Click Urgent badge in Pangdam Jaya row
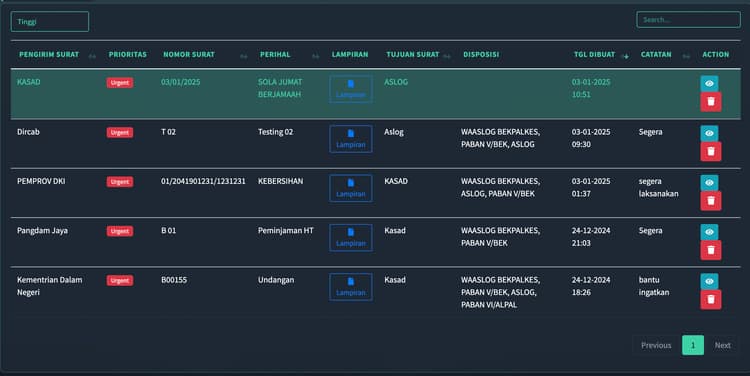The height and width of the screenshot is (376, 750). [x=120, y=231]
